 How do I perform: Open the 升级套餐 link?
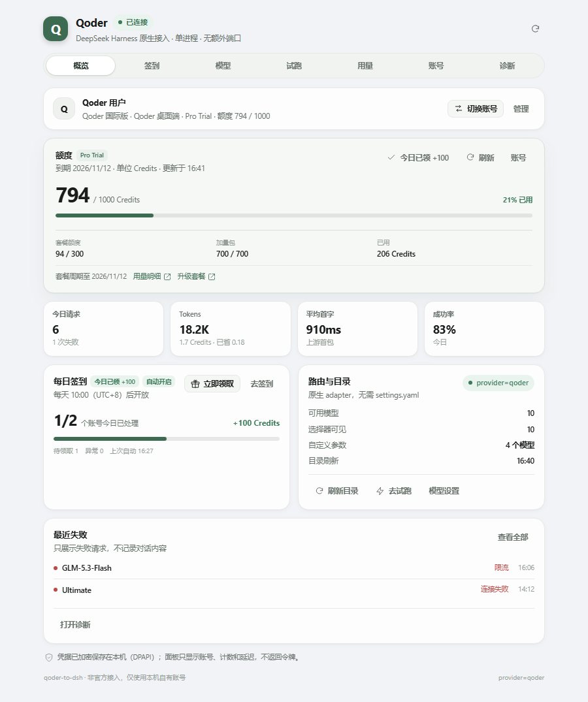pos(196,276)
